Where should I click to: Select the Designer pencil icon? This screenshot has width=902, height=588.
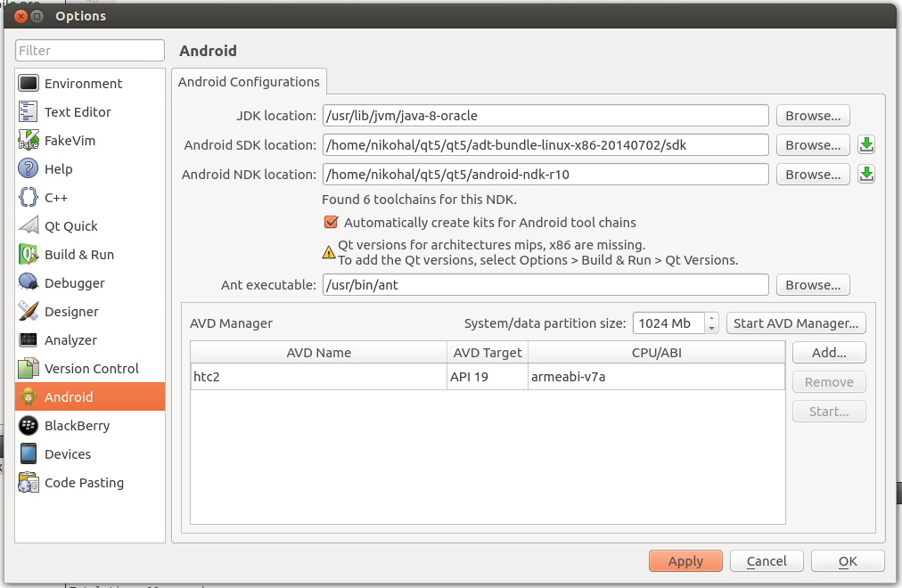point(29,312)
